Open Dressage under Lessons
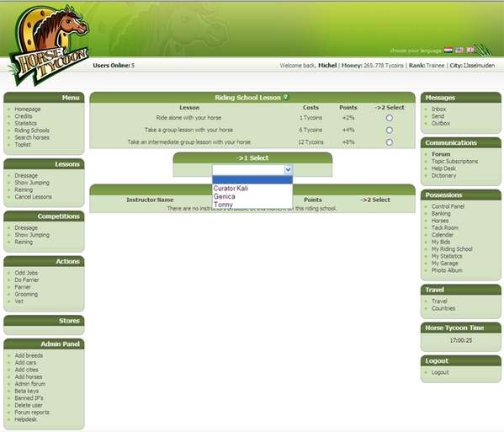Image resolution: width=504 pixels, height=432 pixels. click(26, 175)
